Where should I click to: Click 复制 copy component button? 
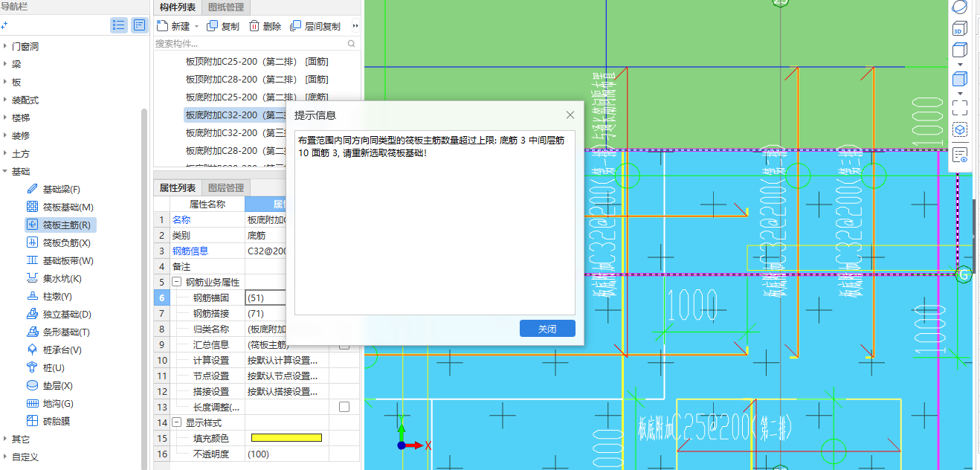[x=223, y=26]
